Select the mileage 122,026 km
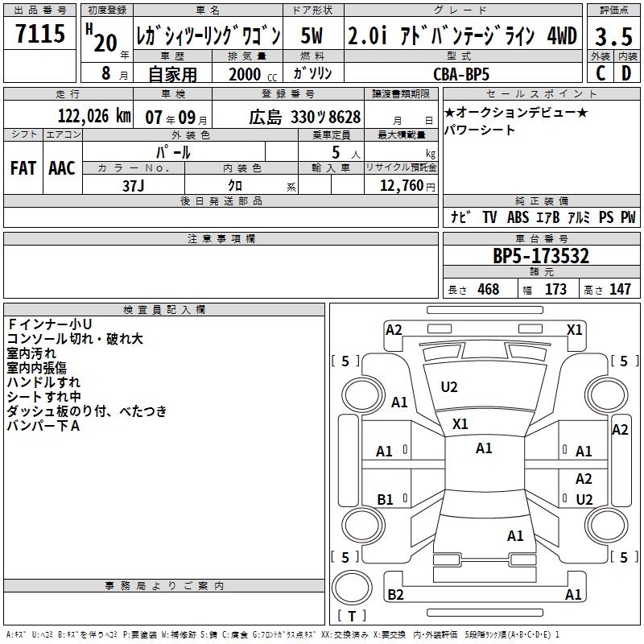Image resolution: width=644 pixels, height=644 pixels. tap(94, 116)
